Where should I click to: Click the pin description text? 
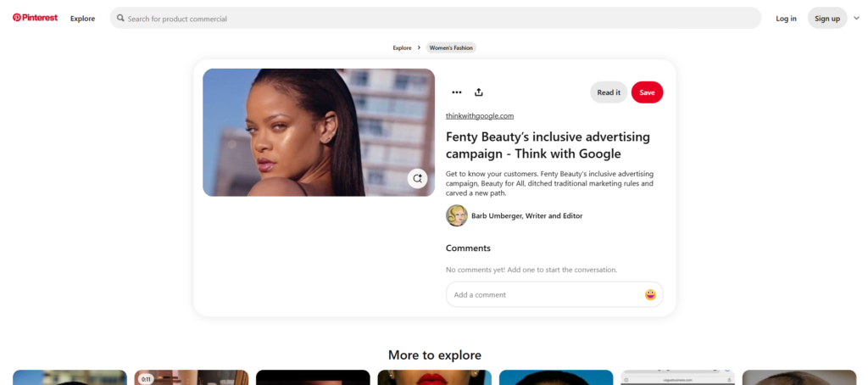tap(549, 183)
